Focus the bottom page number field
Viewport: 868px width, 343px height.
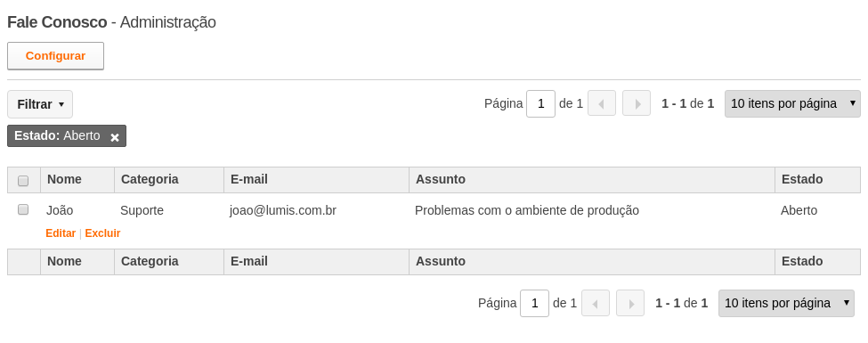click(535, 303)
